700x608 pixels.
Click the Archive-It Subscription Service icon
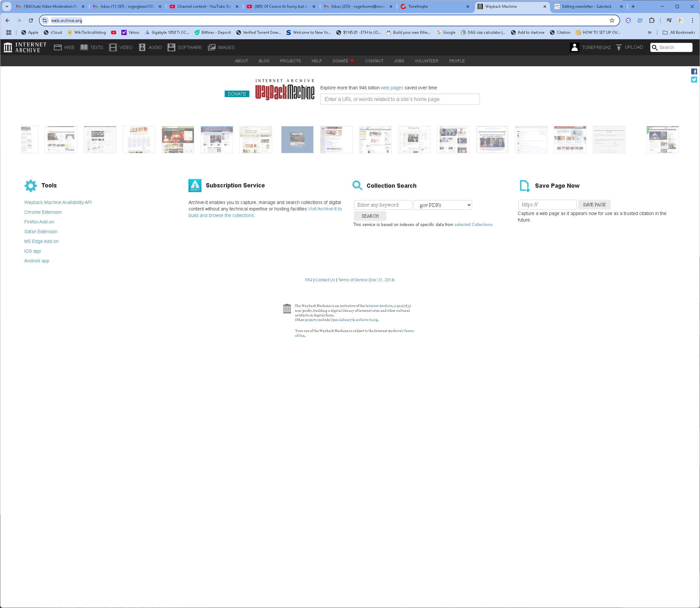point(195,185)
